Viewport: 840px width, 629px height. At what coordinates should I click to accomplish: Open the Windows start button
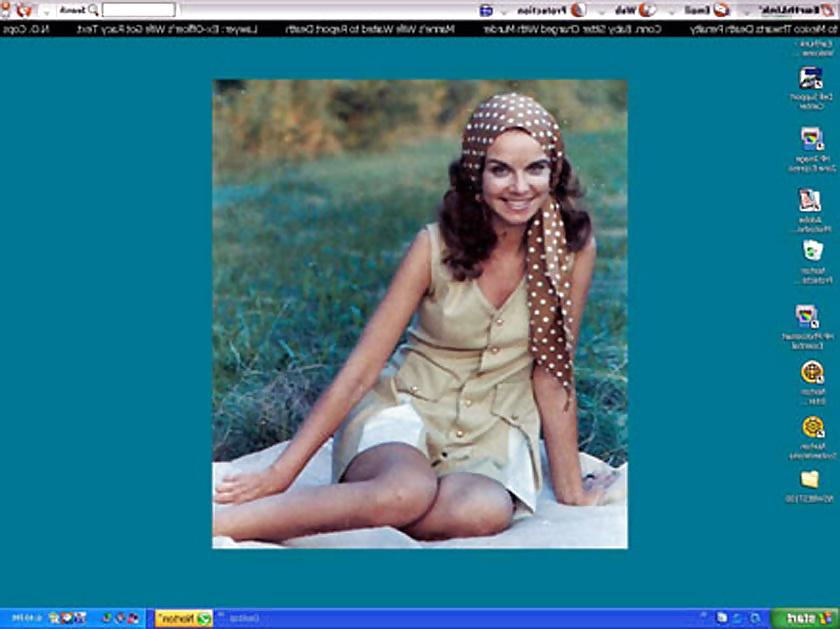[806, 618]
